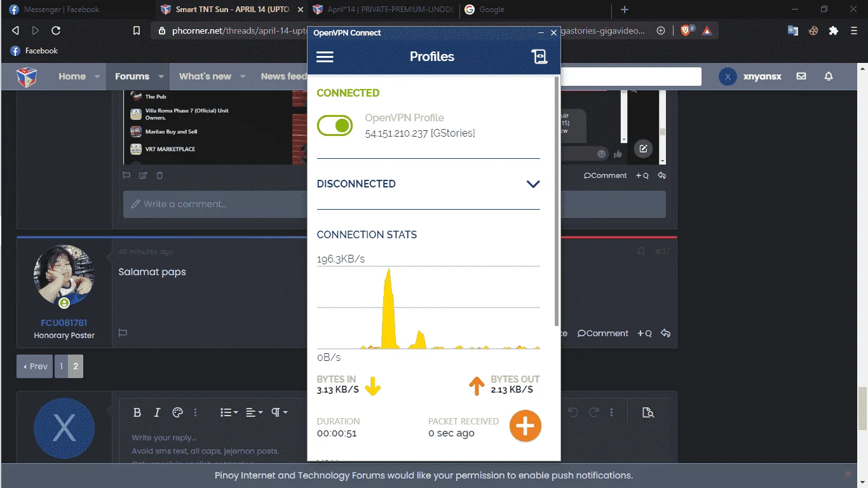Click the OpenVPN Connect vertical scrollbar
The image size is (868, 488).
pyautogui.click(x=557, y=201)
